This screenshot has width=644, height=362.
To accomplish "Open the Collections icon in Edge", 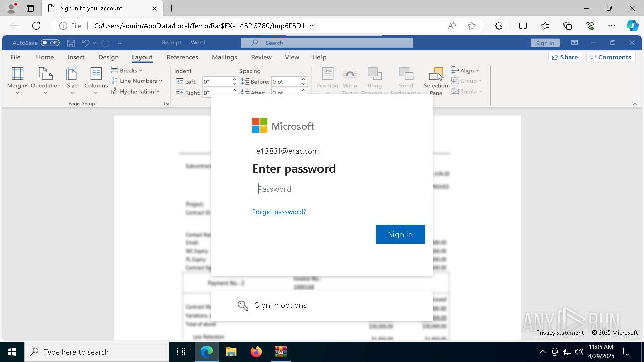I will coord(568,26).
